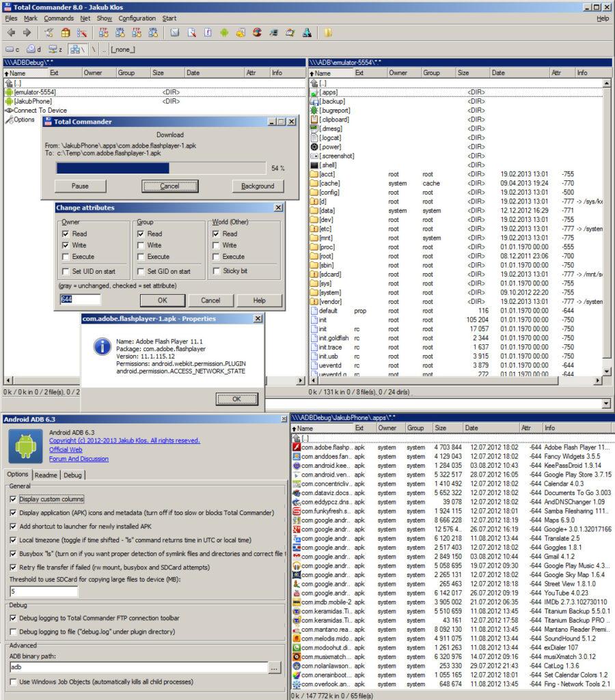Screen dimensions: 615x700
Task: Click OK in Change attributes dialog
Action: pos(163,300)
